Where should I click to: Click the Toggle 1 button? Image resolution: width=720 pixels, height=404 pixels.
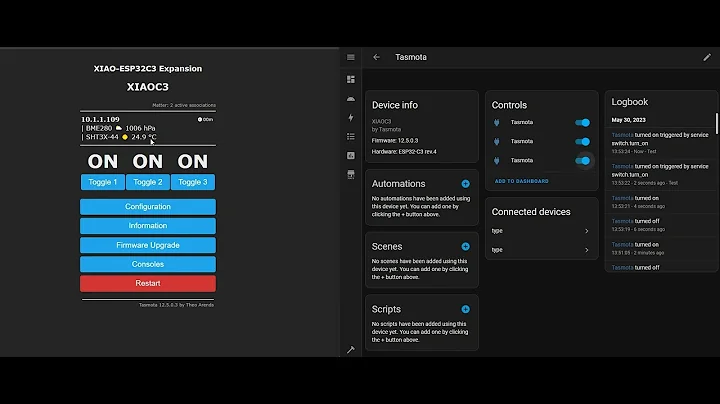point(102,182)
